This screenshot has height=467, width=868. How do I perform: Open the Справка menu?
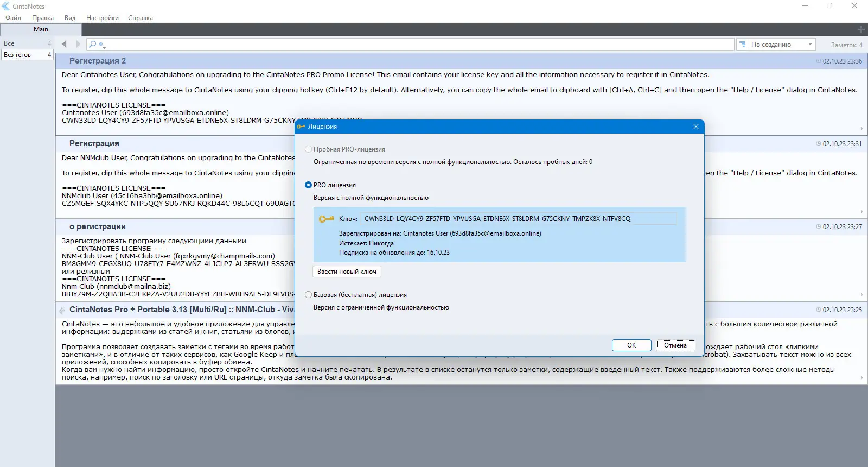point(141,18)
